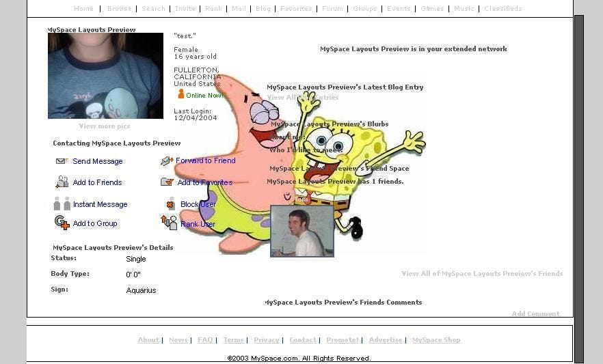Open the Browse nav item

tap(119, 8)
